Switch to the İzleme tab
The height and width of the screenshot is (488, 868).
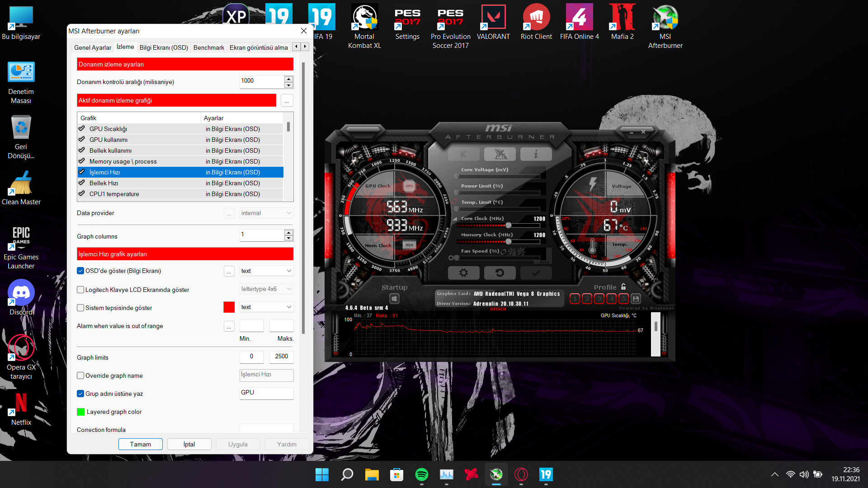click(x=125, y=47)
